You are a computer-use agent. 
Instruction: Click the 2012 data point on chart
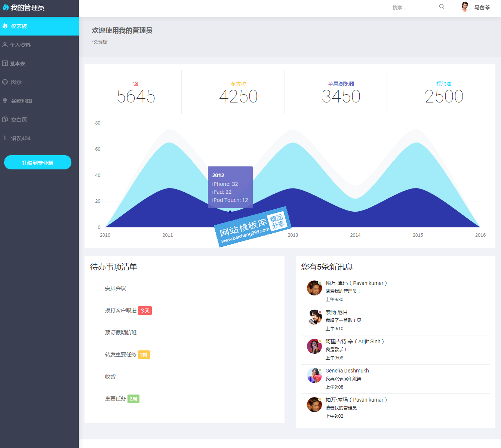pyautogui.click(x=230, y=212)
